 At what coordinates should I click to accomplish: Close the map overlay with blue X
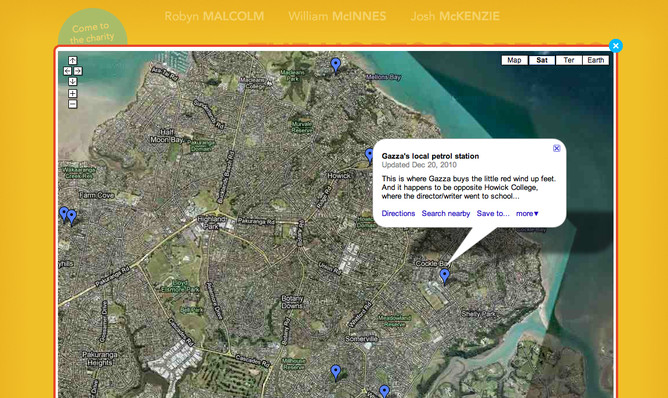[616, 46]
